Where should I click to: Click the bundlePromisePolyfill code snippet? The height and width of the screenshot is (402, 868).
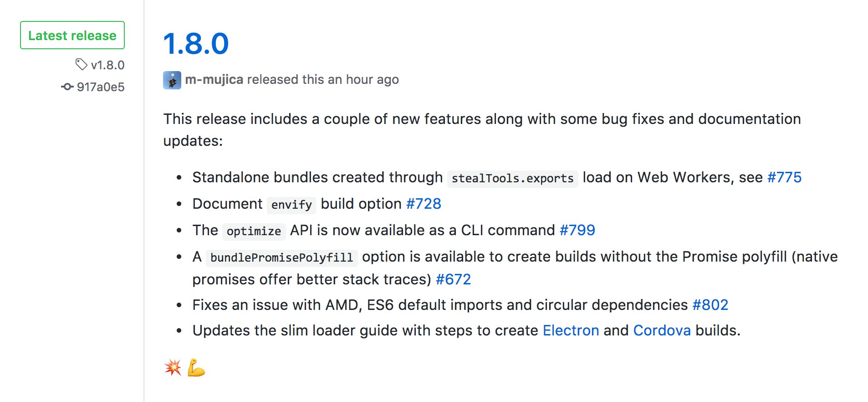click(x=282, y=258)
